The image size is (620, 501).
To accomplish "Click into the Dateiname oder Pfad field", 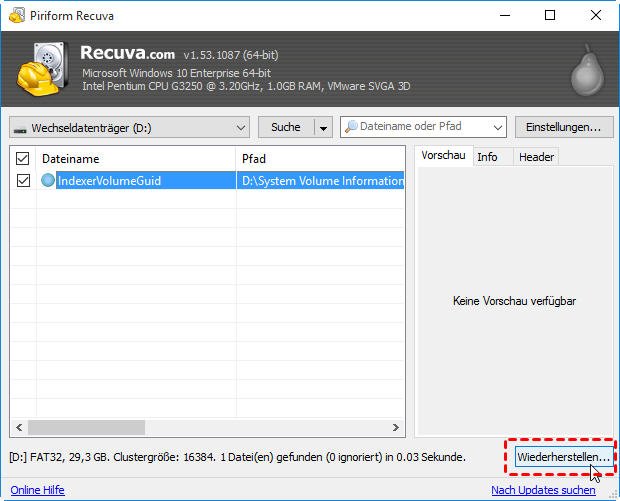I will click(x=423, y=127).
